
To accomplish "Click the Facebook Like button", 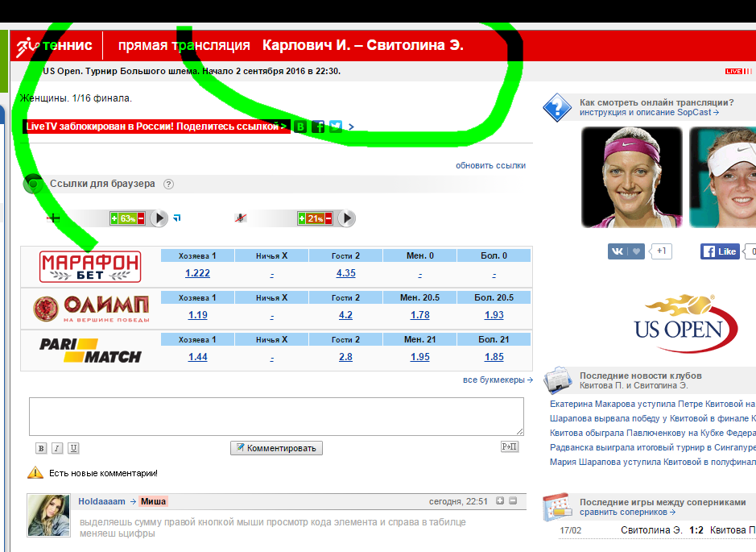I will coord(720,251).
